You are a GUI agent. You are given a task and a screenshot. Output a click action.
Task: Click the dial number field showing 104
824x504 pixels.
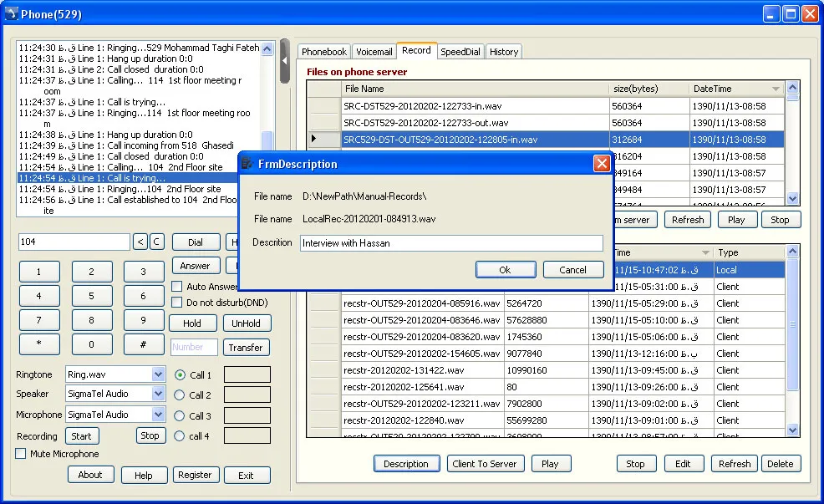pos(74,242)
